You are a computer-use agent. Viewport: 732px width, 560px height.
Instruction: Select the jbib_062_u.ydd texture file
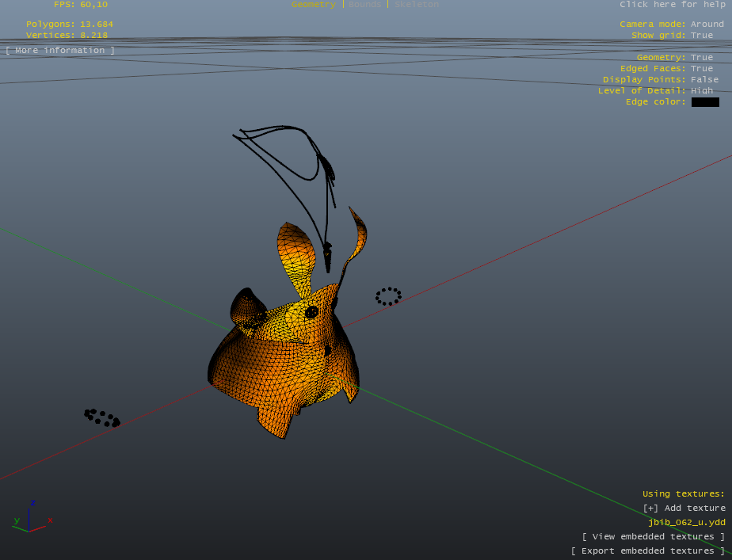pos(687,522)
